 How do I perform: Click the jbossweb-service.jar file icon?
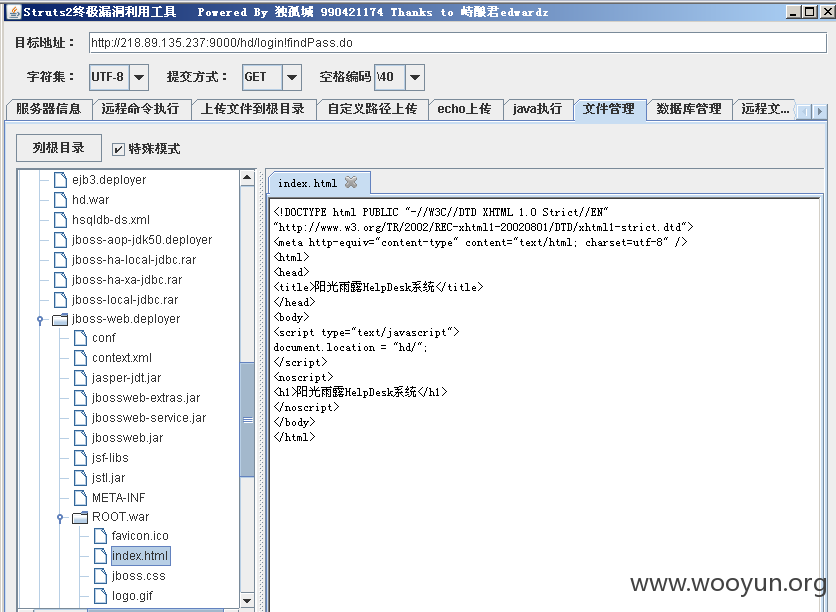click(x=81, y=418)
